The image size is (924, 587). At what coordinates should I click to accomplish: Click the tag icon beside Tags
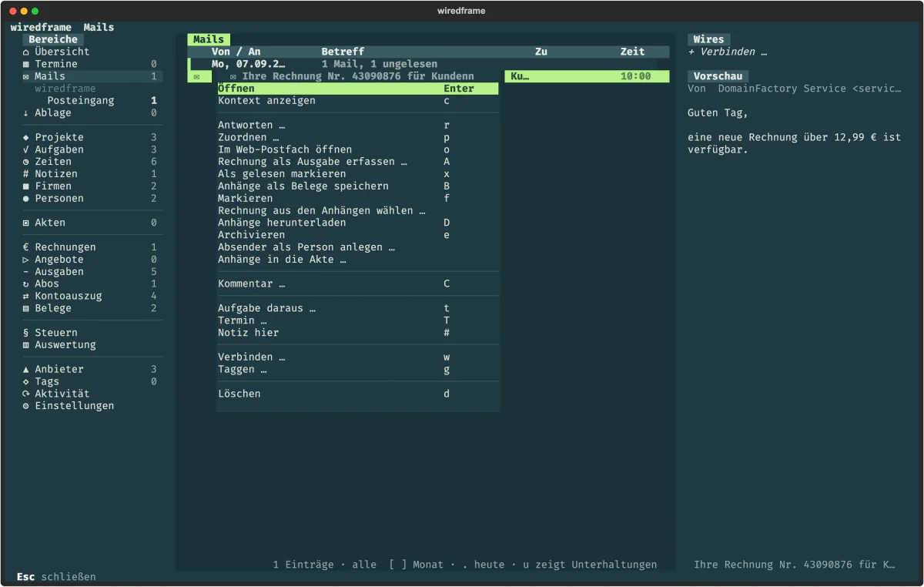coord(26,381)
